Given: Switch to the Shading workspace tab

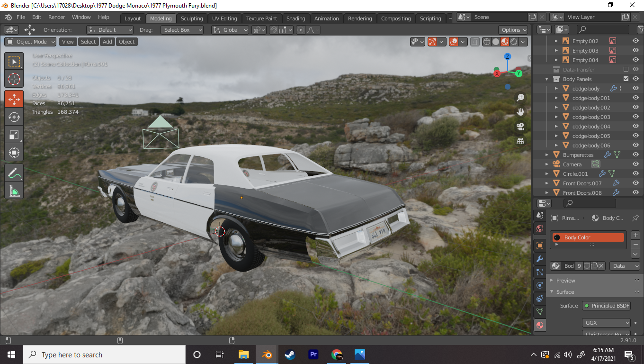Looking at the screenshot, I should (x=295, y=18).
